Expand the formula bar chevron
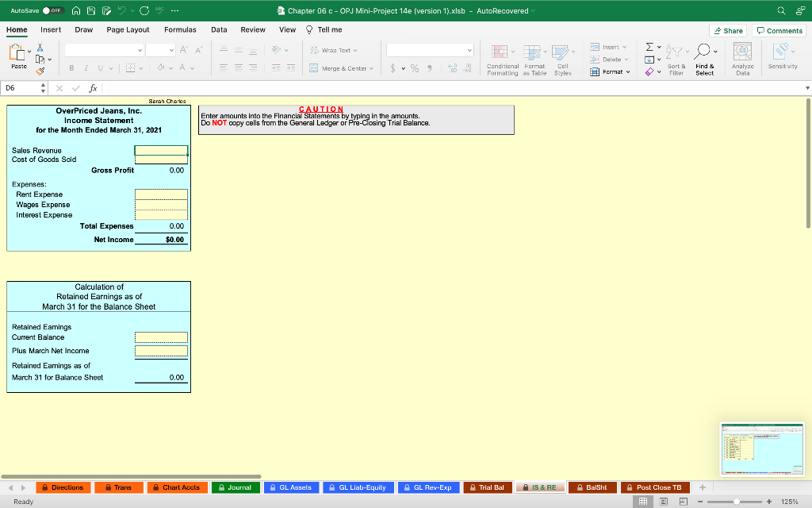The width and height of the screenshot is (812, 508). click(x=806, y=88)
